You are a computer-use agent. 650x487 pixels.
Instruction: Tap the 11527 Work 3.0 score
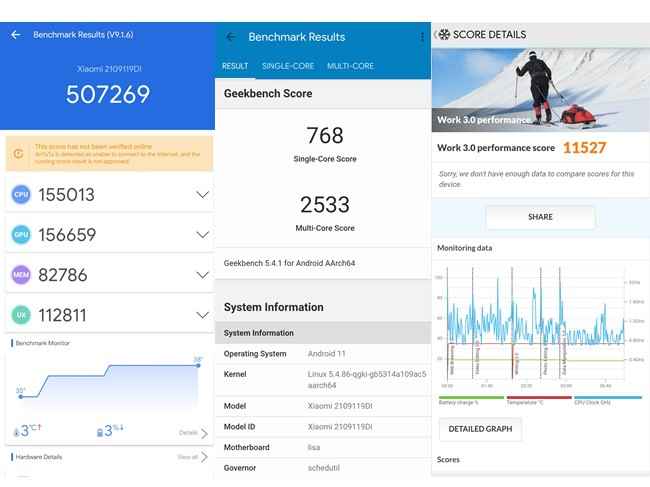585,148
